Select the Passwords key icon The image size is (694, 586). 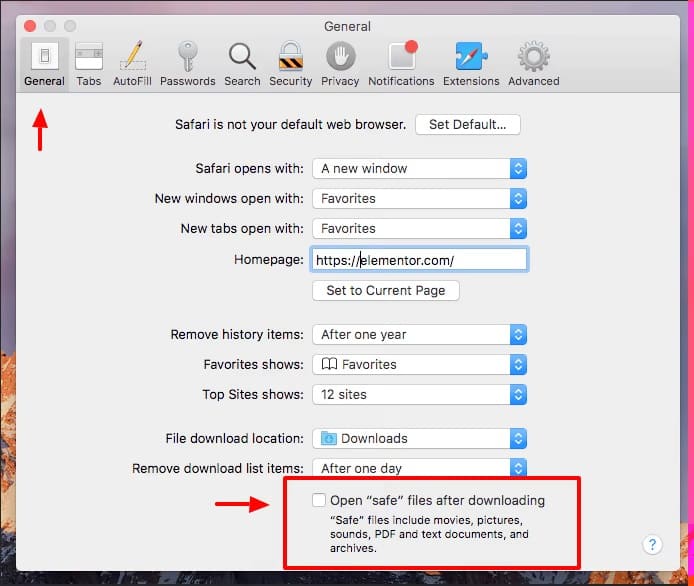187,63
